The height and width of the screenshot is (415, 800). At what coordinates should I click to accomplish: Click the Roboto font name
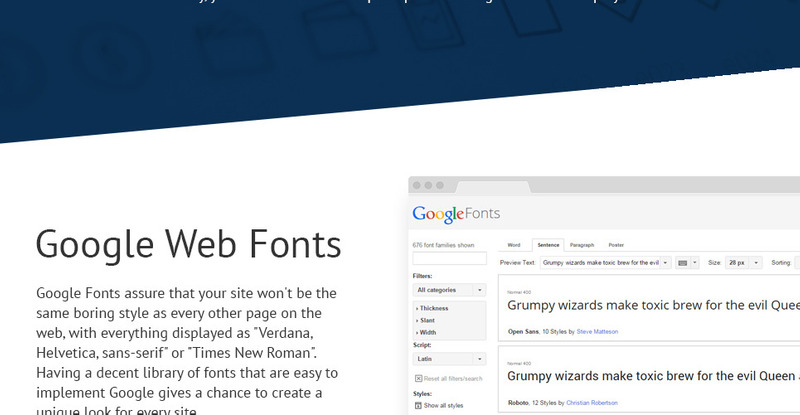(518, 403)
